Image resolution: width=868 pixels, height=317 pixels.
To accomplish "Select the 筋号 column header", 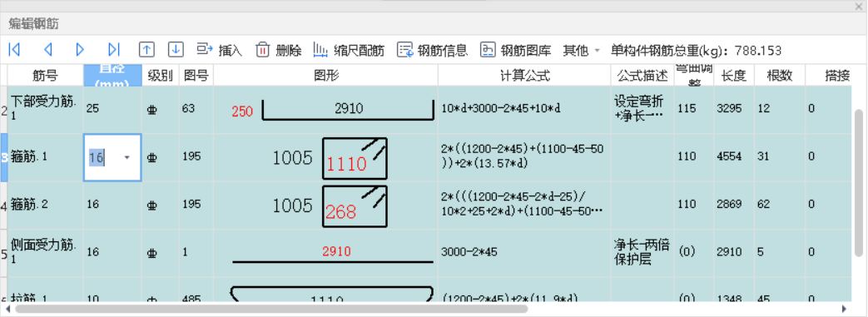I will click(x=46, y=75).
